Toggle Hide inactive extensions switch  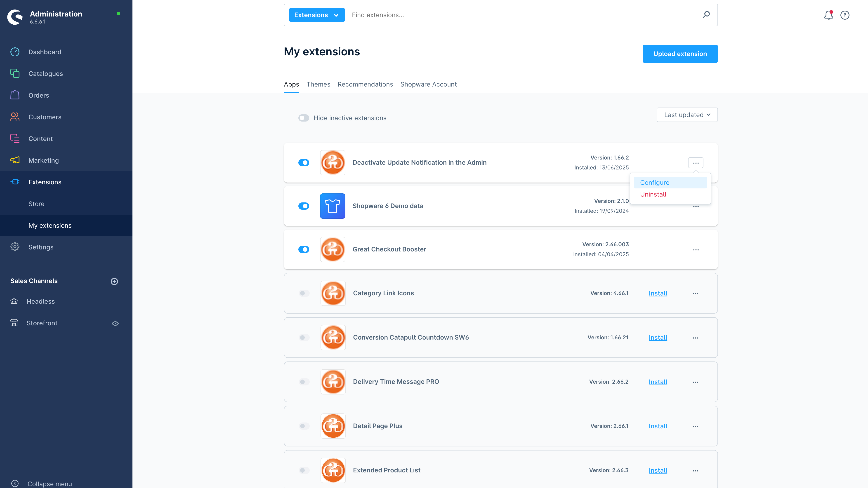304,118
